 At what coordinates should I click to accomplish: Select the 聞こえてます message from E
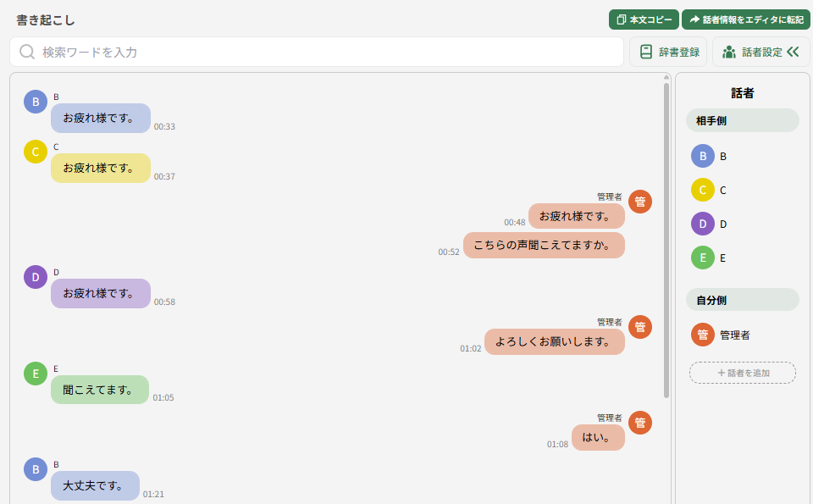click(x=100, y=390)
